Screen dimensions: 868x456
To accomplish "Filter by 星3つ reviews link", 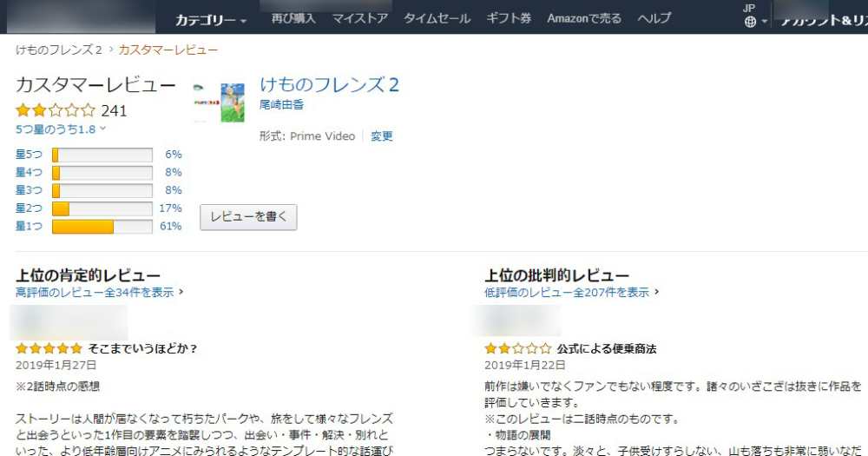I will point(29,190).
